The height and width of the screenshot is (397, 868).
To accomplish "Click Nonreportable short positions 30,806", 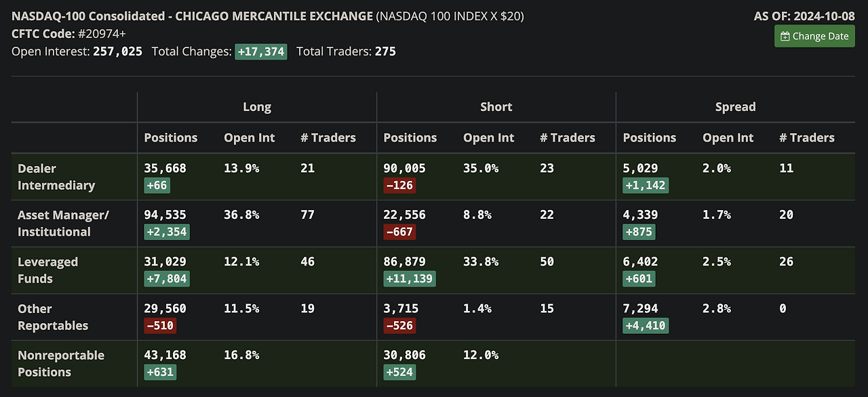I will click(404, 354).
